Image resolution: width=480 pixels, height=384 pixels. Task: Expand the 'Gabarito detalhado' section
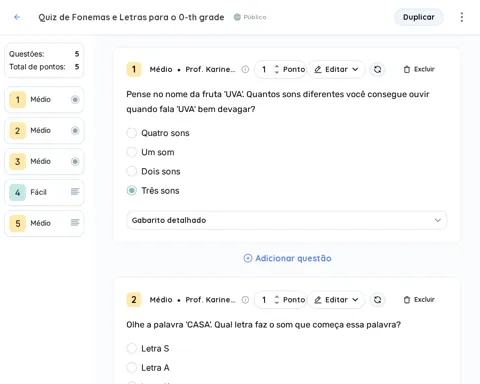[287, 220]
